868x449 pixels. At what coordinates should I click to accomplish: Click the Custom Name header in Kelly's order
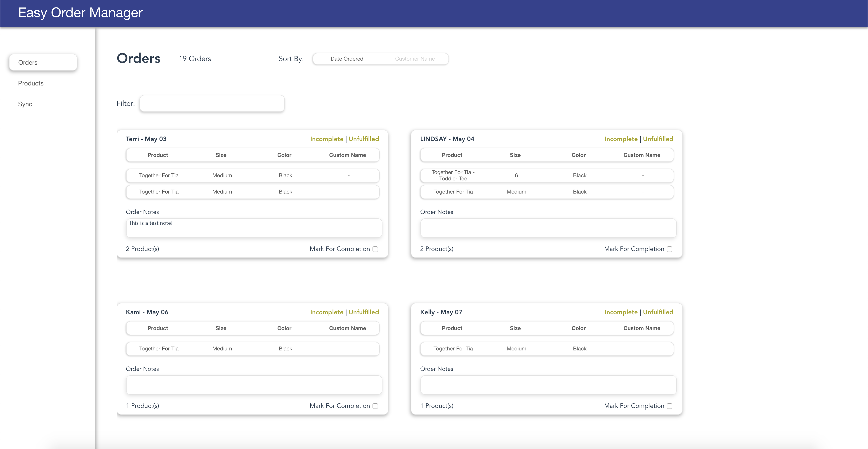pyautogui.click(x=642, y=328)
